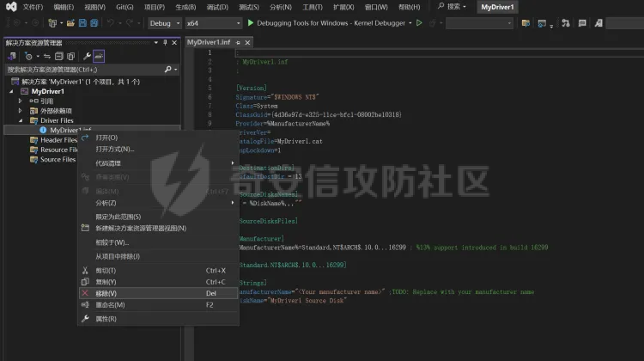Screen dimensions: 644x361
Task: Expand the 引用 references node
Action: pos(20,101)
